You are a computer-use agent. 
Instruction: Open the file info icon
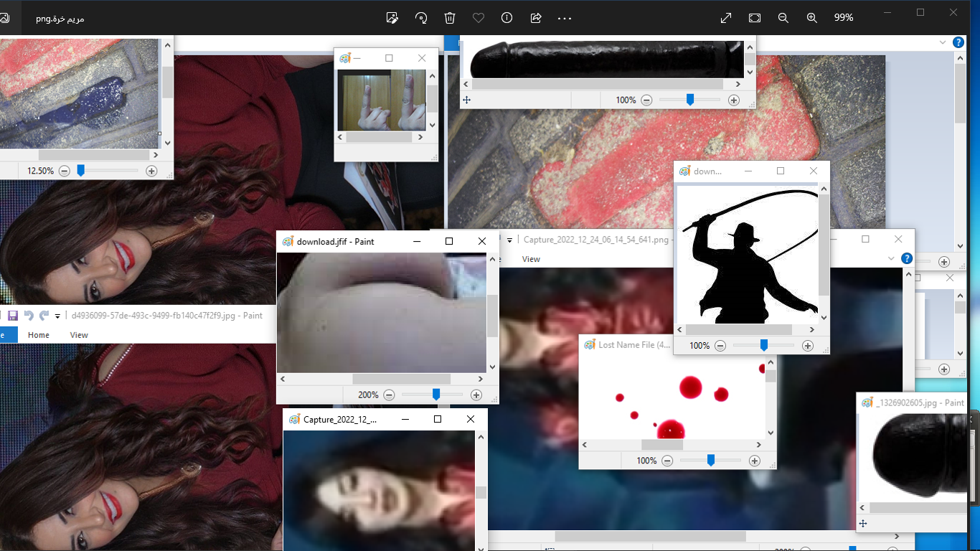[507, 18]
